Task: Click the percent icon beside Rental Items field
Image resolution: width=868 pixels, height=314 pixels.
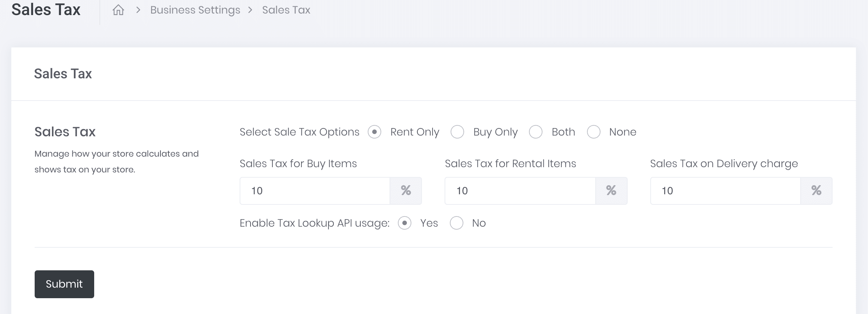Action: pyautogui.click(x=611, y=191)
